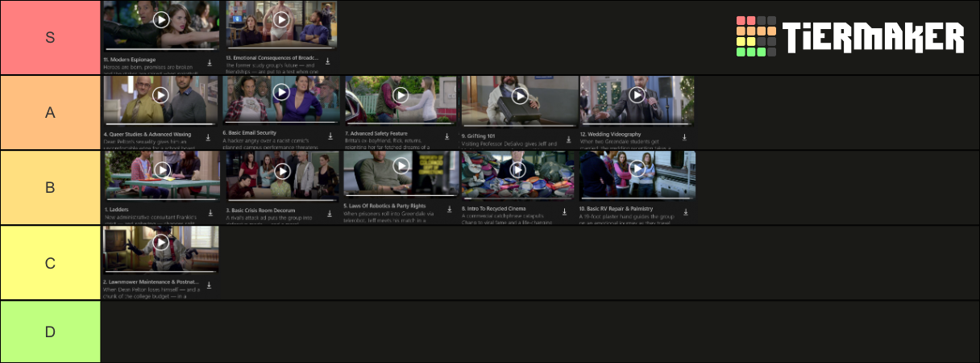Viewport: 980px width, 363px height.
Task: Play the Modern Espionage episode
Action: tap(161, 19)
